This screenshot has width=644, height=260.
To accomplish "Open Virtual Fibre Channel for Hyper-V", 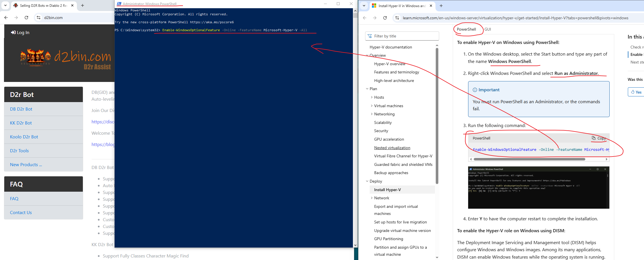I will coord(403,156).
